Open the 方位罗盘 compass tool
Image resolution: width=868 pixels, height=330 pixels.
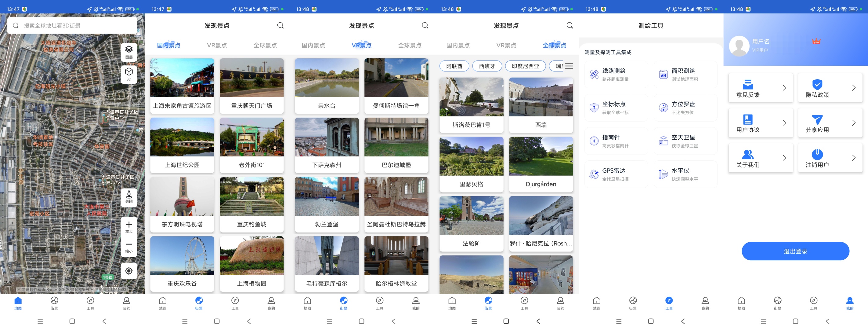coord(685,108)
